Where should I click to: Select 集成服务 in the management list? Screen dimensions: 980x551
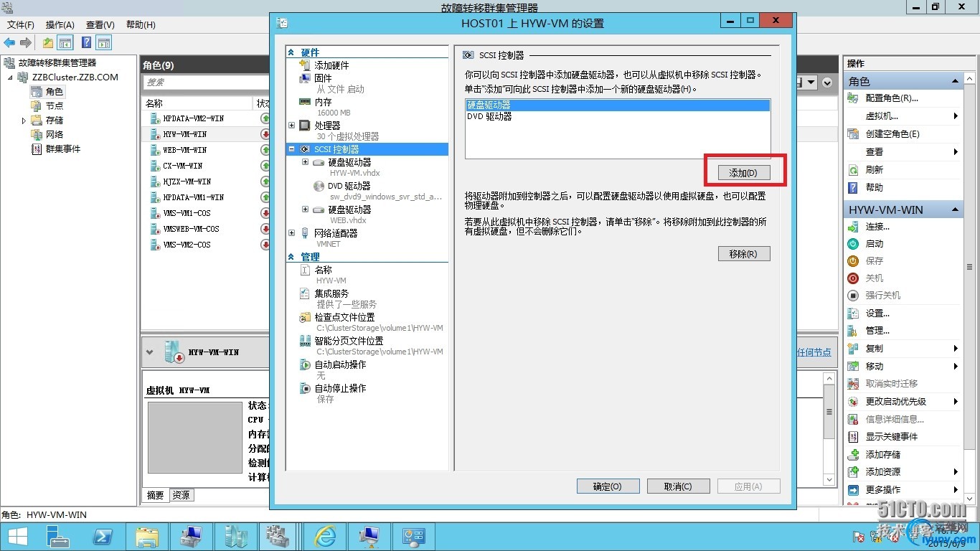[x=331, y=293]
